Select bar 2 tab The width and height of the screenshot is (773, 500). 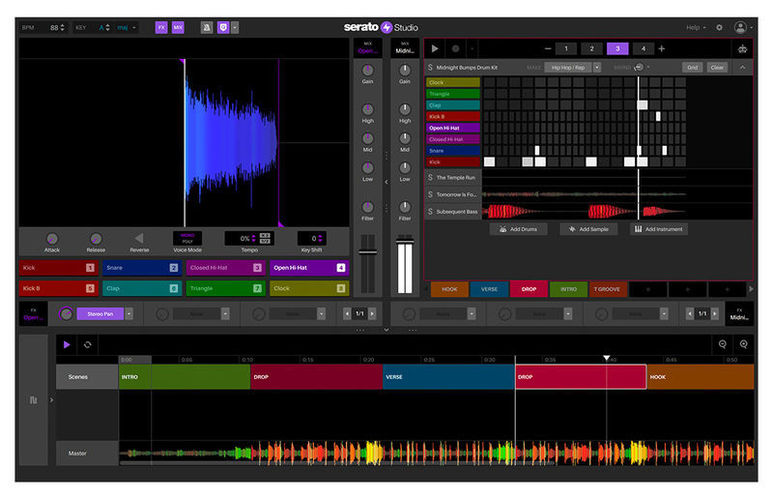pos(592,49)
